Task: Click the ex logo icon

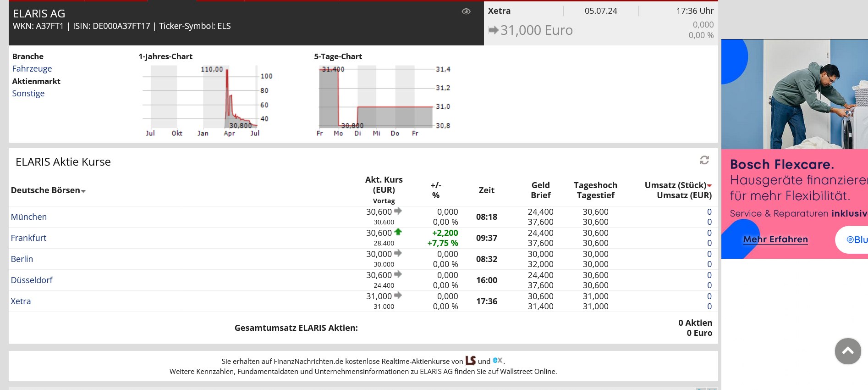Action: pos(497,361)
